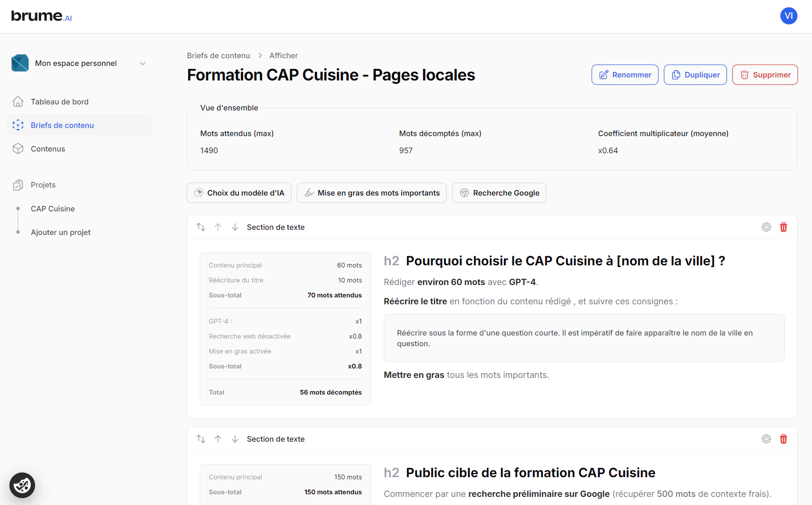Image resolution: width=812 pixels, height=505 pixels.
Task: Open the Projets section
Action: 43,185
